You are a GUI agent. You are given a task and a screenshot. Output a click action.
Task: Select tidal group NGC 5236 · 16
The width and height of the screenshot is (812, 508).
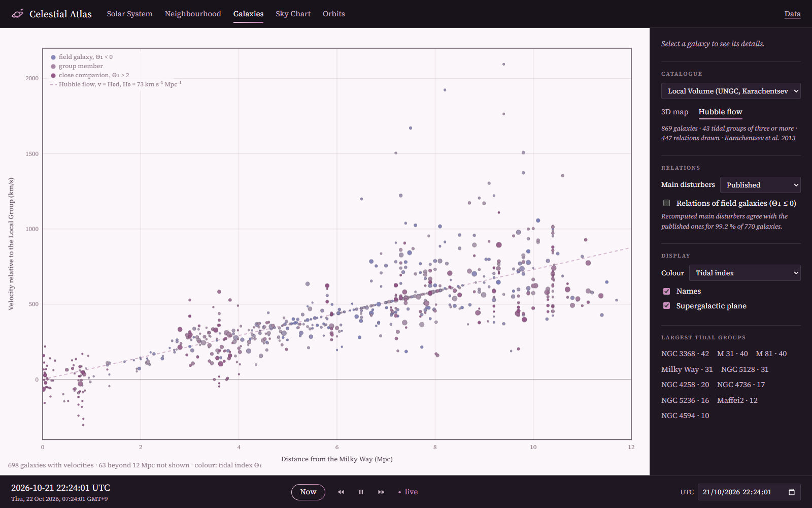coord(685,400)
